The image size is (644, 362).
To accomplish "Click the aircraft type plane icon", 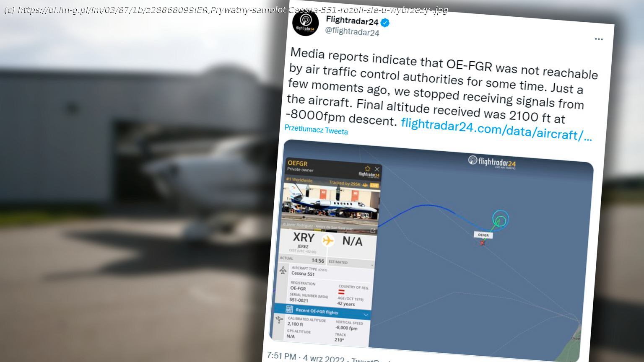I will click(x=283, y=270).
